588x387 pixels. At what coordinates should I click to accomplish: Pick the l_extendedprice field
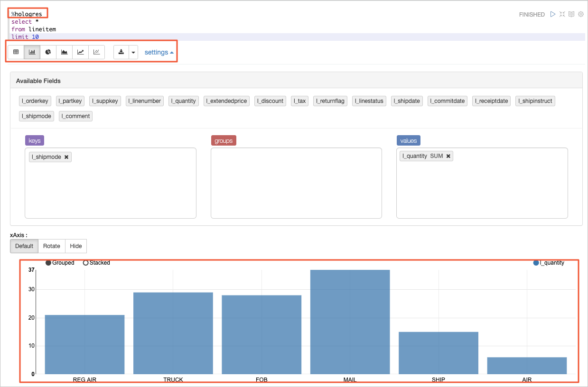[x=227, y=101]
